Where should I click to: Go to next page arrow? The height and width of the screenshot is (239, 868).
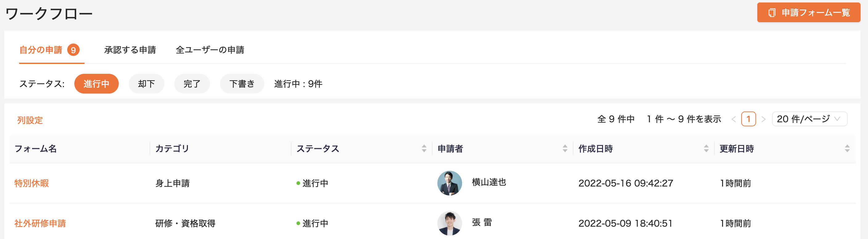click(x=763, y=119)
